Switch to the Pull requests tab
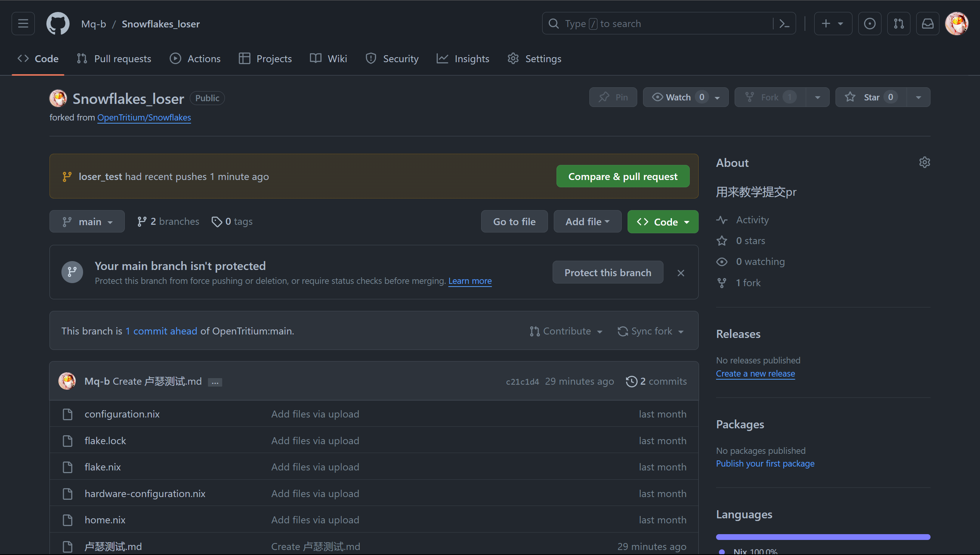Viewport: 980px width, 555px height. pos(114,59)
